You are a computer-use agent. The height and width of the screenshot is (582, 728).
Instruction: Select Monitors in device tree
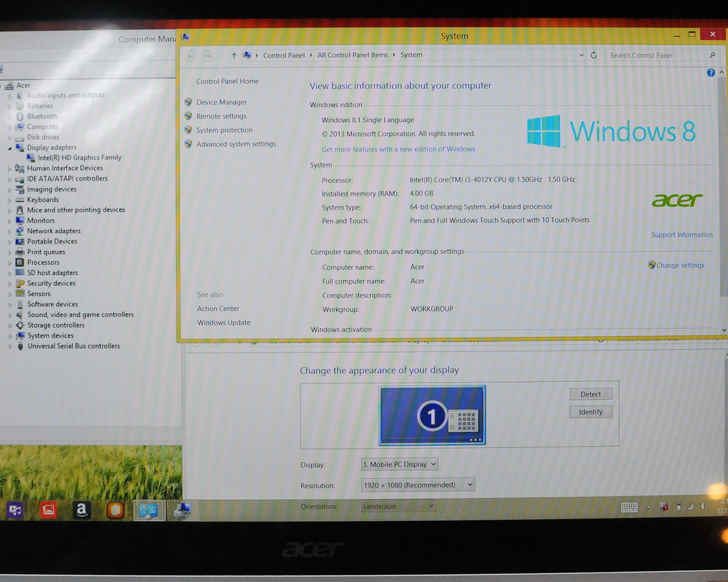point(41,220)
